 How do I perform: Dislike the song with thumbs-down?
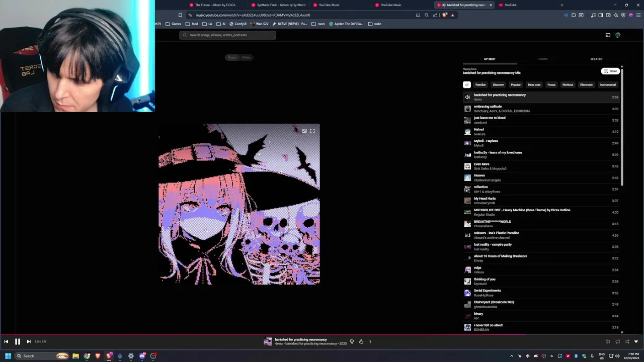[352, 341]
